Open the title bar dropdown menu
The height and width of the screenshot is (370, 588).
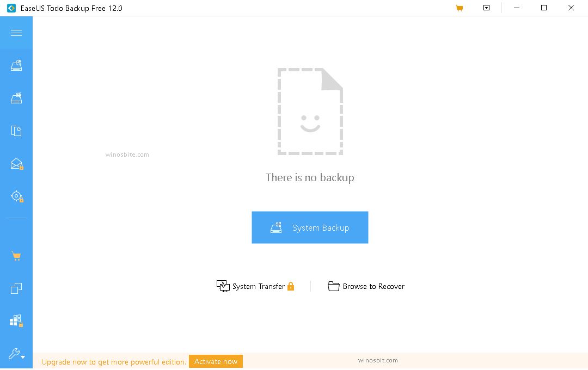pyautogui.click(x=486, y=8)
